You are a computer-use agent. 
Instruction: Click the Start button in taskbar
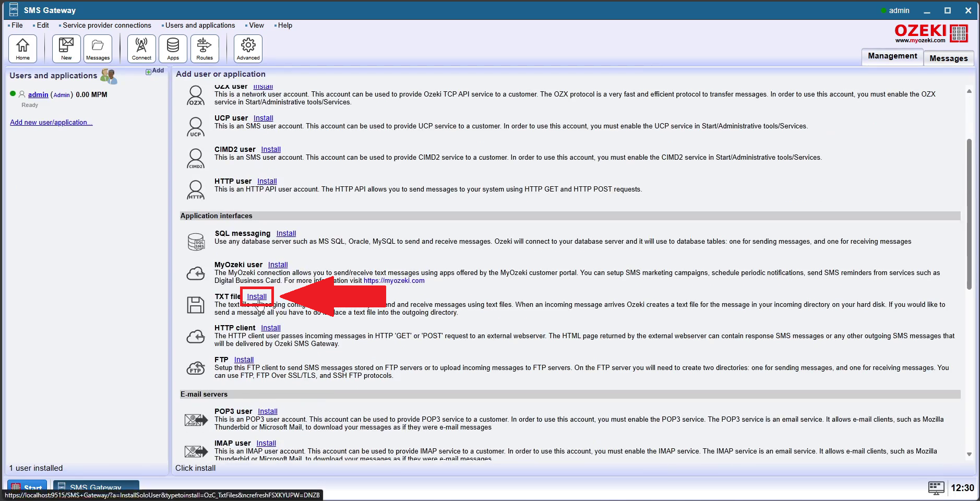(27, 487)
